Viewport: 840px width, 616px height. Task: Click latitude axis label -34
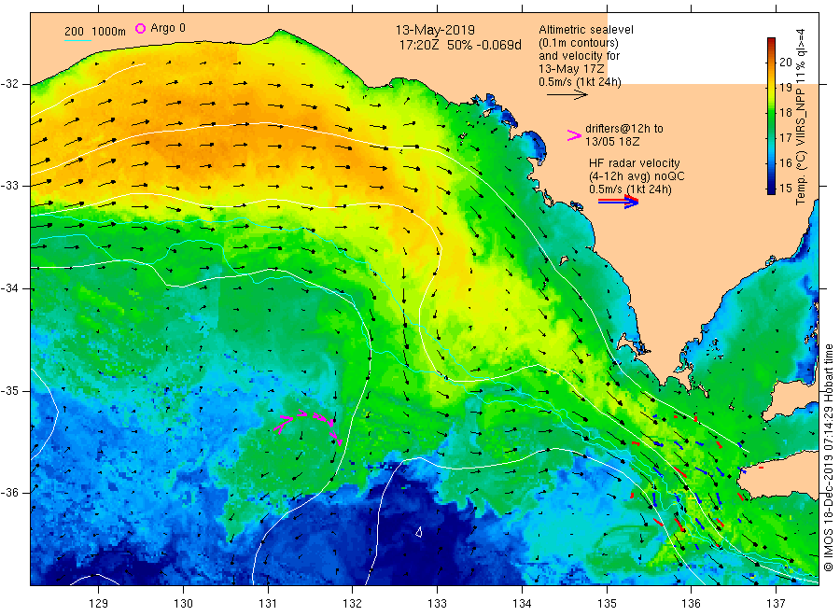pyautogui.click(x=9, y=288)
